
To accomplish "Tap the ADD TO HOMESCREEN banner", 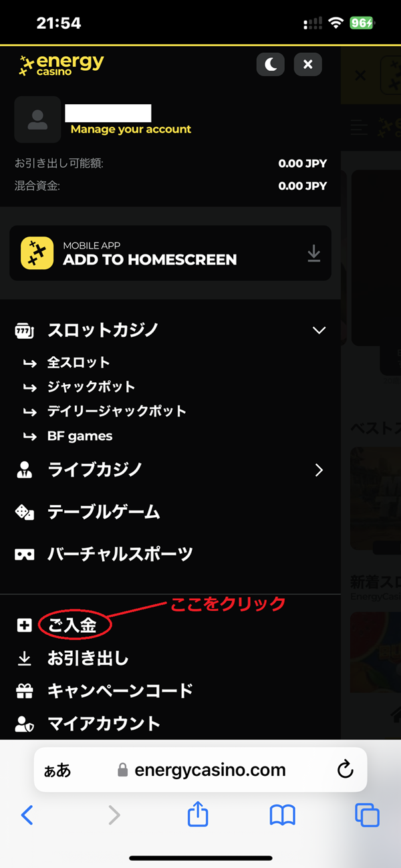I will tap(170, 253).
